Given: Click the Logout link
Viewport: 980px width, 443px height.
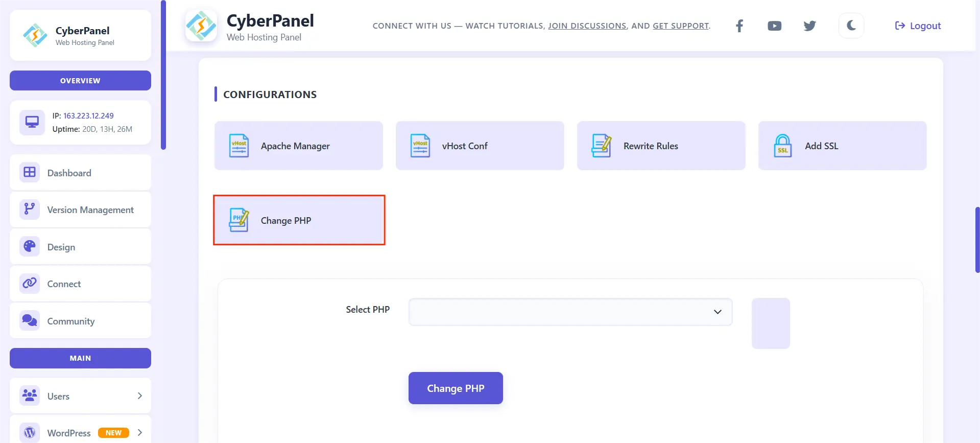Looking at the screenshot, I should pos(918,26).
